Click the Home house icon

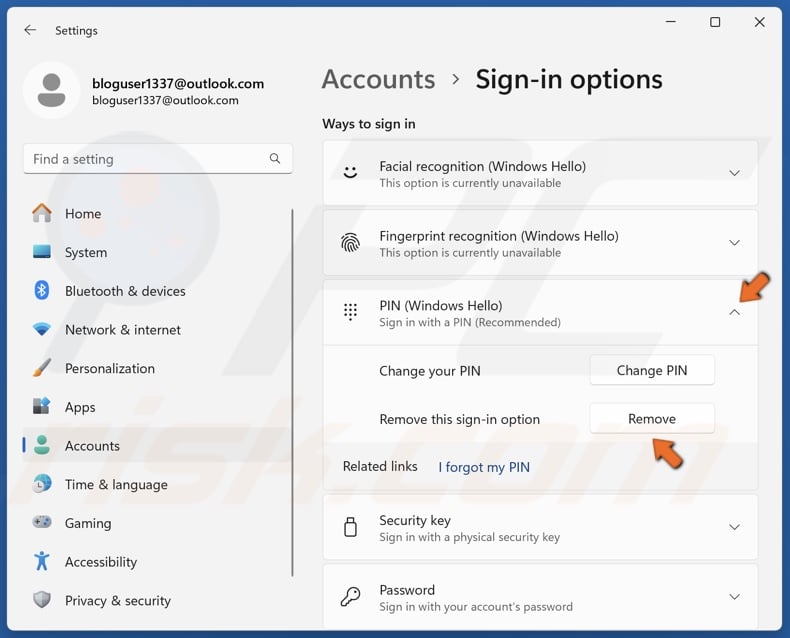point(42,213)
